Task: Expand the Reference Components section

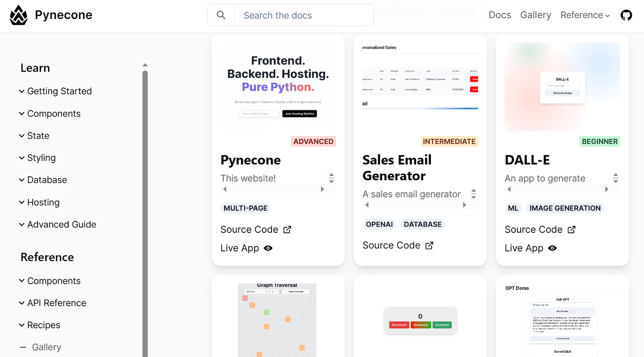Action: click(x=50, y=281)
